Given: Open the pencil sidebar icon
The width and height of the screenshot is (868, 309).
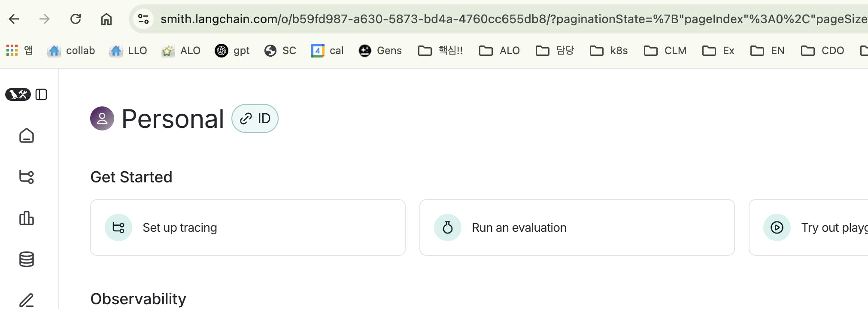Looking at the screenshot, I should [x=27, y=300].
